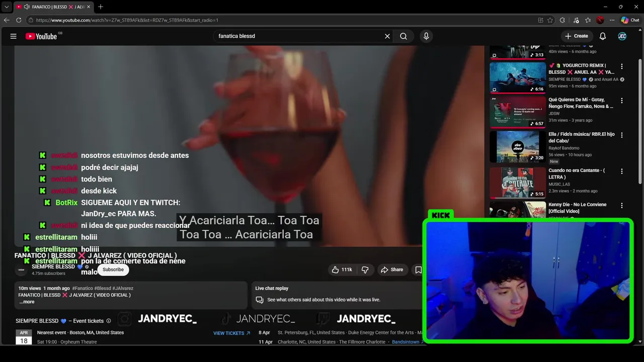The height and width of the screenshot is (362, 644).
Task: Open the media control music icon
Action: point(577,20)
